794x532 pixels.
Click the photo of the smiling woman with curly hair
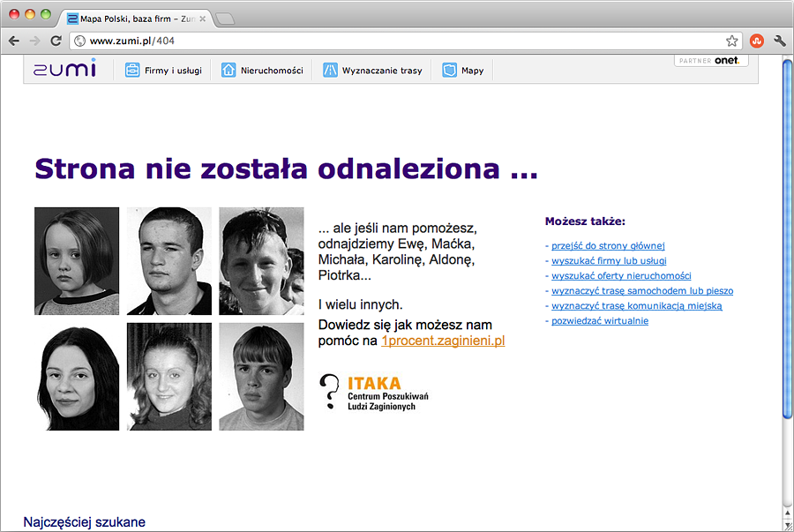(x=169, y=377)
